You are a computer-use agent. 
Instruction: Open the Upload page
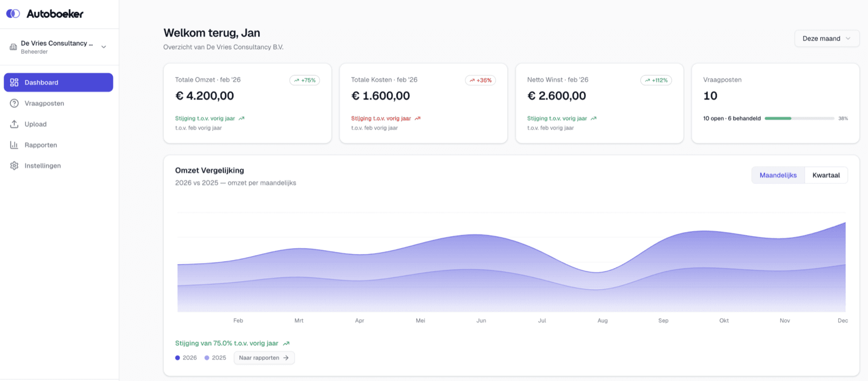point(59,124)
